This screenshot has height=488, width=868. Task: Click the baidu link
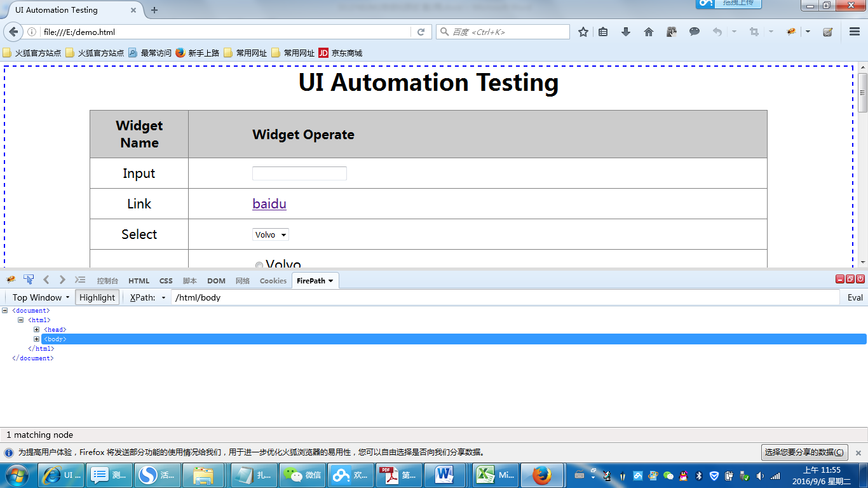pyautogui.click(x=269, y=204)
